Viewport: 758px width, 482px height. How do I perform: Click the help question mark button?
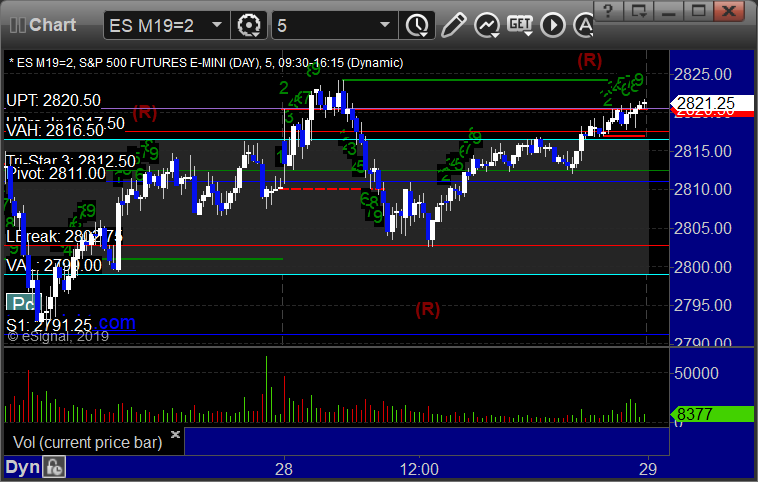pos(610,10)
